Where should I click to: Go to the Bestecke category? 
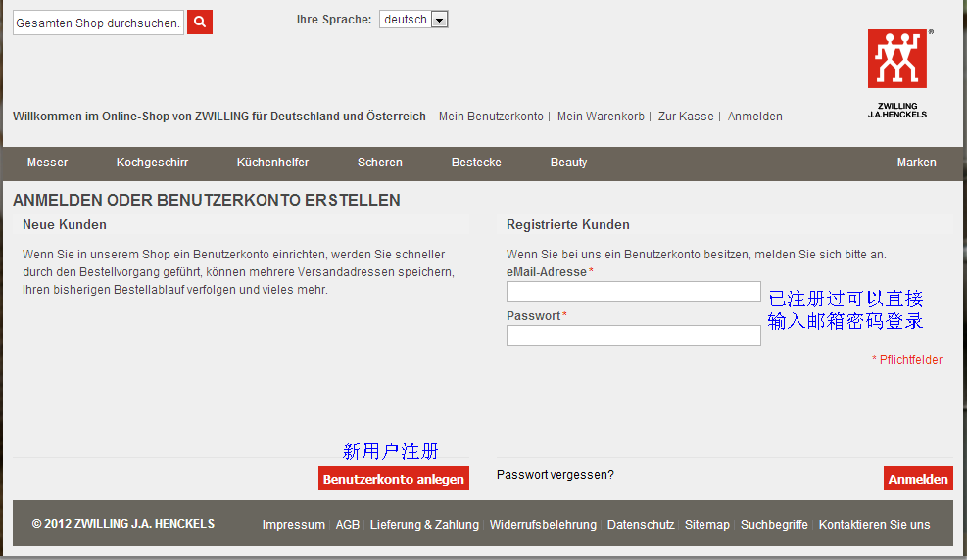click(x=476, y=163)
